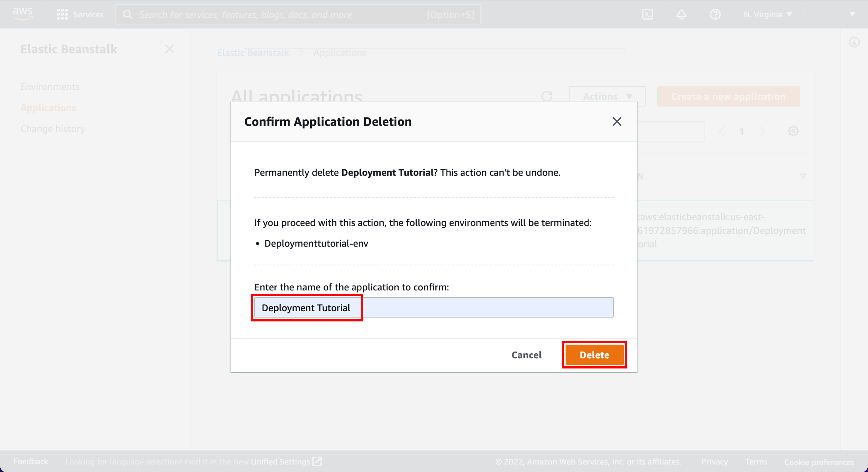Open the Services grid menu
This screenshot has height=472, width=868.
pyautogui.click(x=62, y=14)
